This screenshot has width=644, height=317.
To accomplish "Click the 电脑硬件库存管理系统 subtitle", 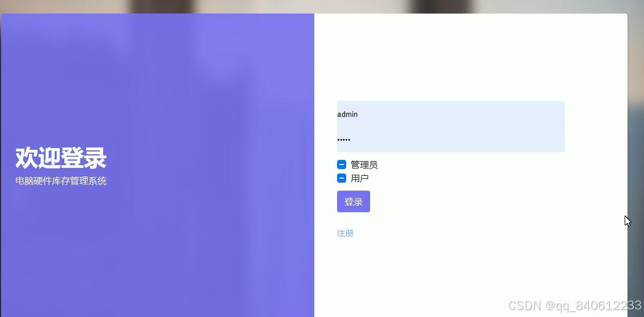I will click(61, 180).
